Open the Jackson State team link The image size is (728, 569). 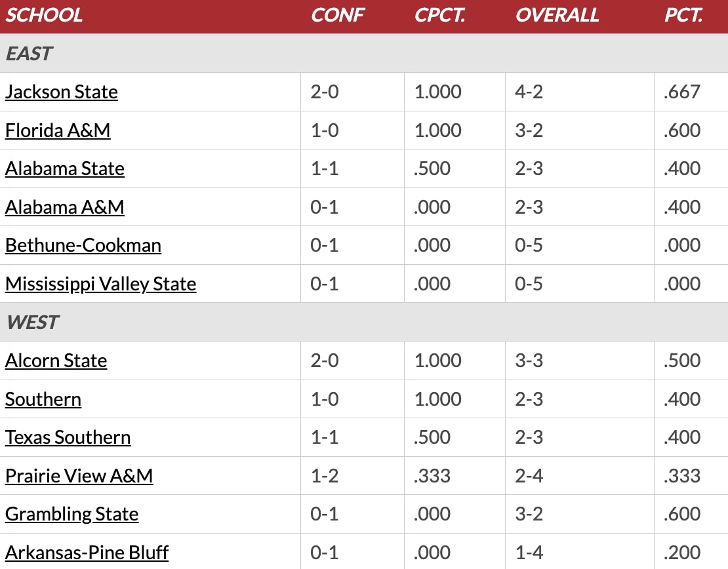pyautogui.click(x=61, y=92)
